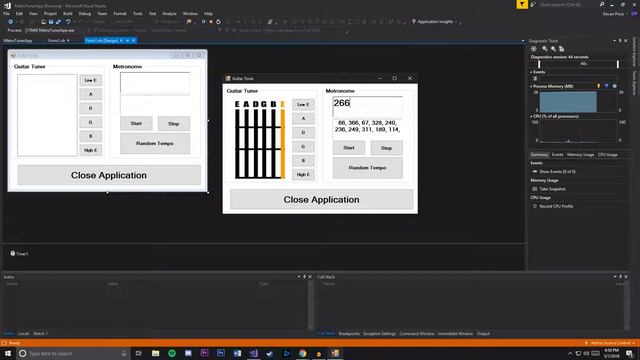Click the Zoom Out icon in Diagnostic Tools

point(553,49)
